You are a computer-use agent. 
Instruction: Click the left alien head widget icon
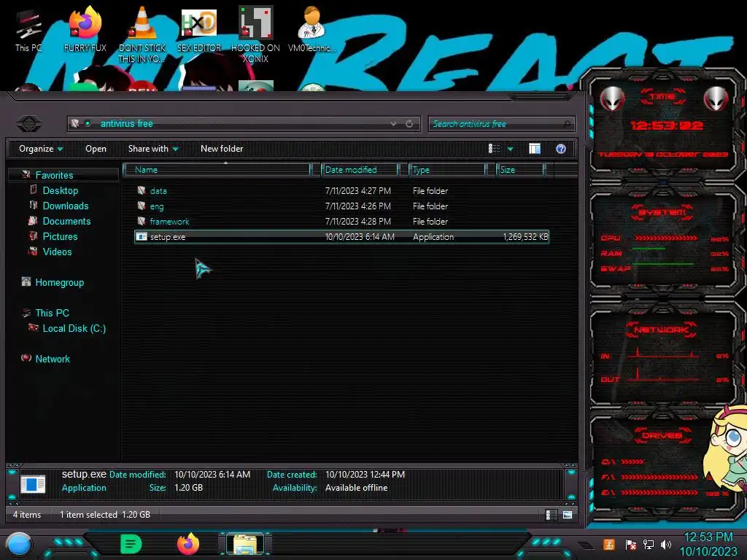click(x=612, y=99)
